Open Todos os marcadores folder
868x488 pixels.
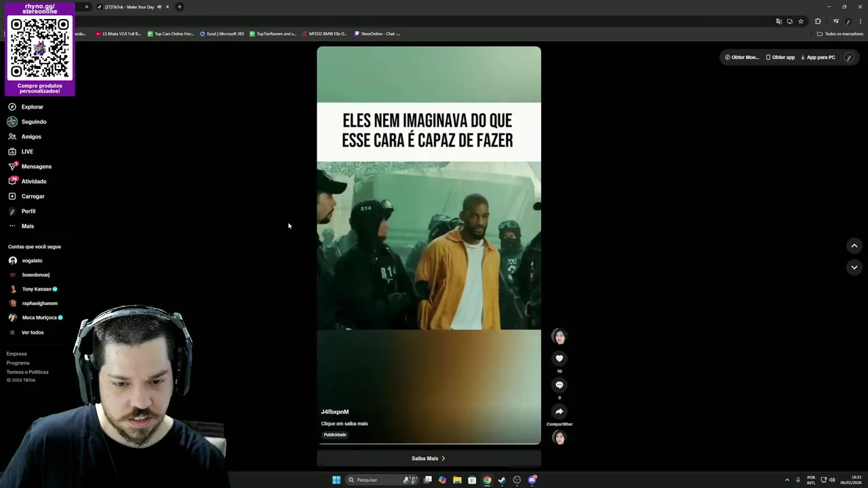[x=840, y=34]
